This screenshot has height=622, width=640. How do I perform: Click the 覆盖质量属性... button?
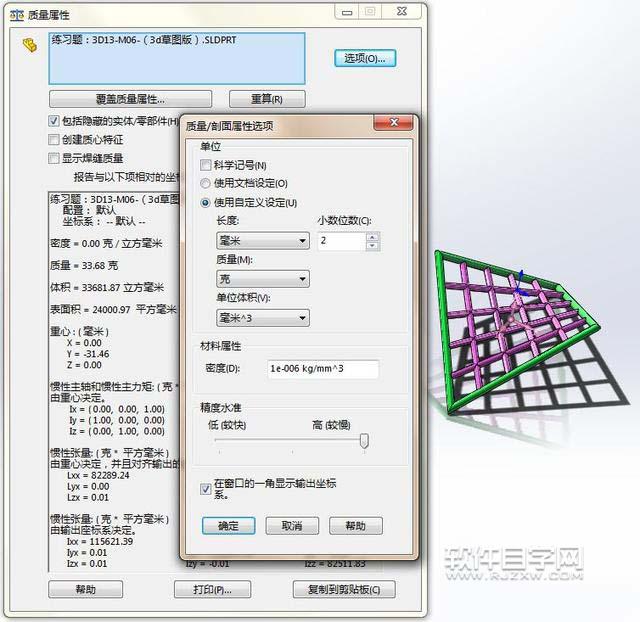(x=130, y=99)
